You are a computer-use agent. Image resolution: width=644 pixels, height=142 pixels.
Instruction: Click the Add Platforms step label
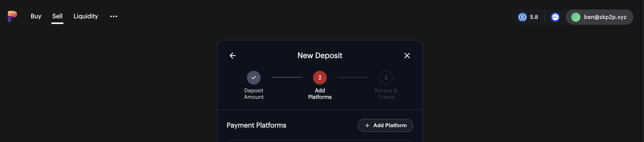(x=320, y=94)
